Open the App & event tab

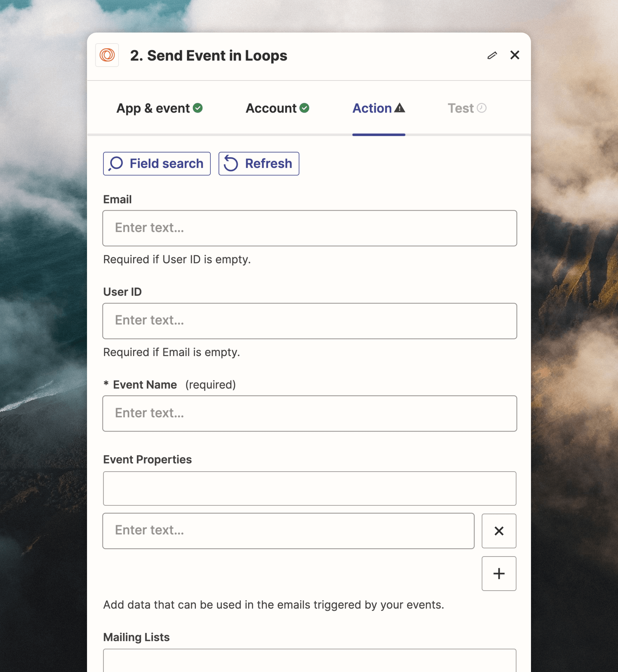[160, 108]
